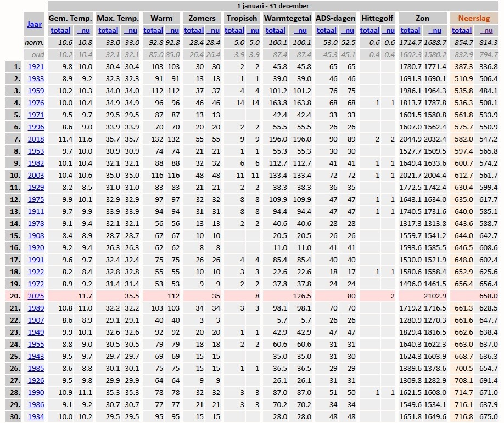Screen dimensions: 504x423
Task: Click the '- nu' link under Neerslag
Action: point(488,30)
